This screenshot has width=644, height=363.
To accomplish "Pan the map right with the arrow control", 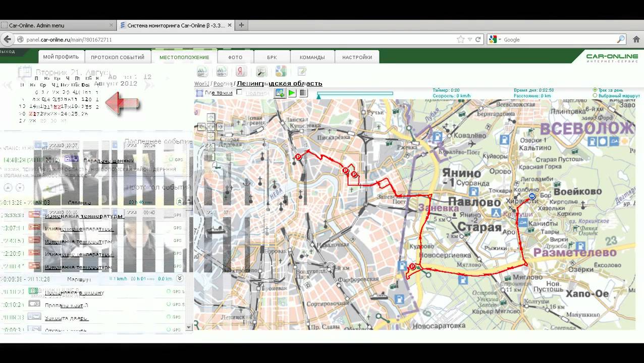I will click(x=220, y=127).
